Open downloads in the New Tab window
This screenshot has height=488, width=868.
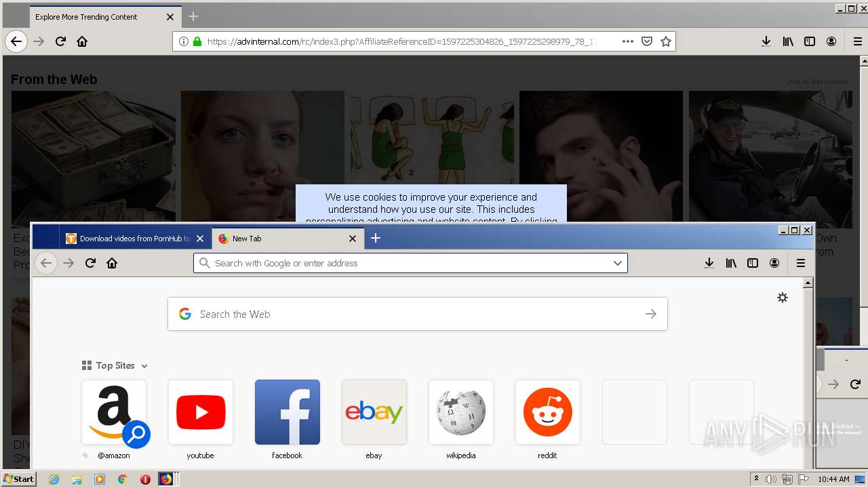point(709,263)
